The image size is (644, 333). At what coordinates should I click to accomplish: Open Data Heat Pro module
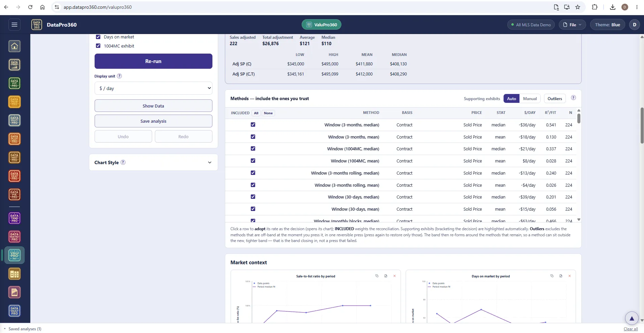[14, 176]
